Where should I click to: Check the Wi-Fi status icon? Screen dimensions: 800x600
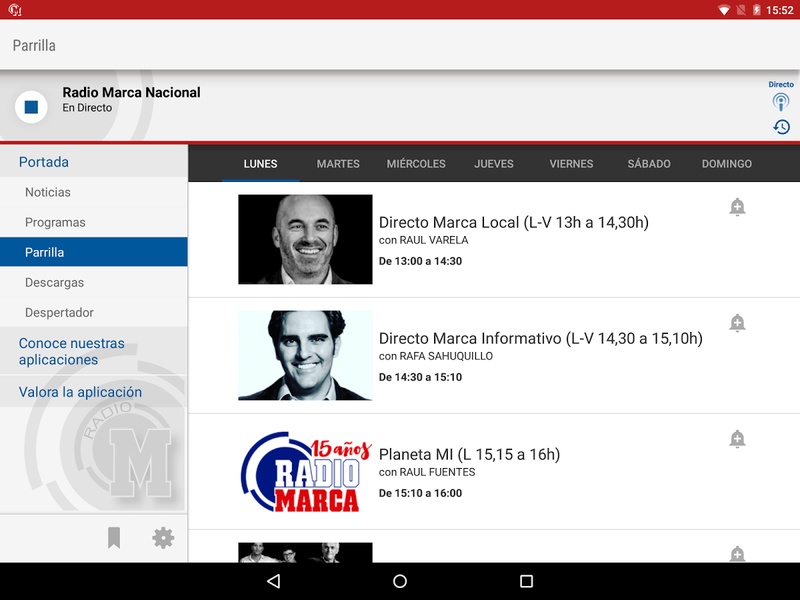coord(723,10)
